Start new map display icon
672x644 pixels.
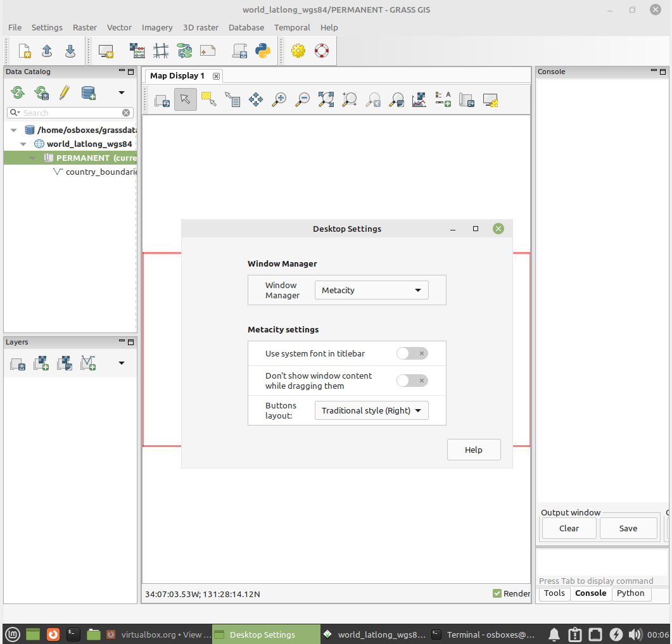pyautogui.click(x=106, y=51)
